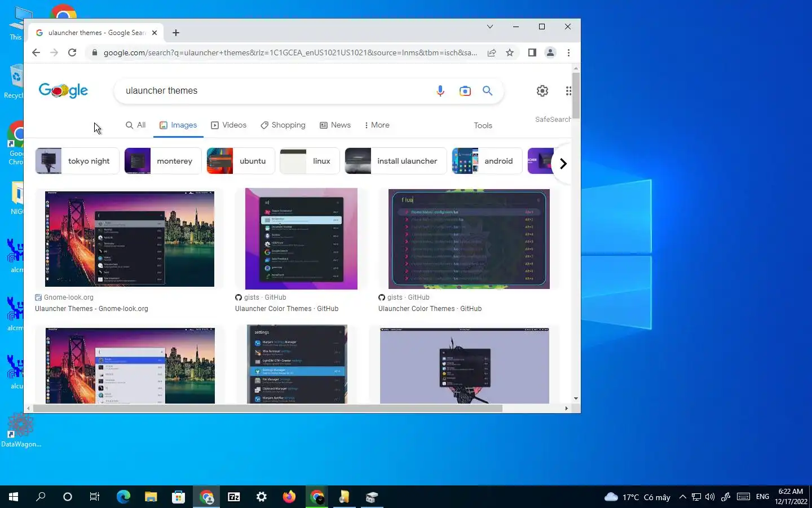Go back with the browser back arrow
The width and height of the screenshot is (812, 508).
pos(36,52)
